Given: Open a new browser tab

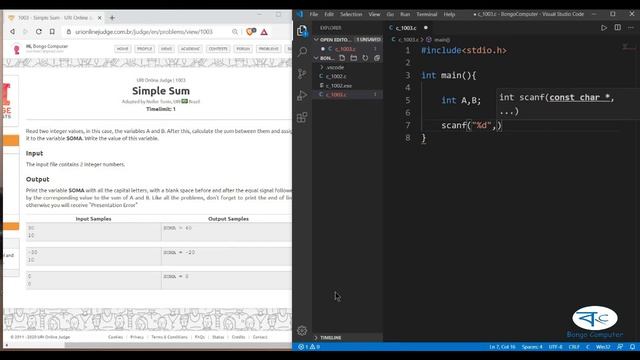Looking at the screenshot, I should click(x=112, y=18).
